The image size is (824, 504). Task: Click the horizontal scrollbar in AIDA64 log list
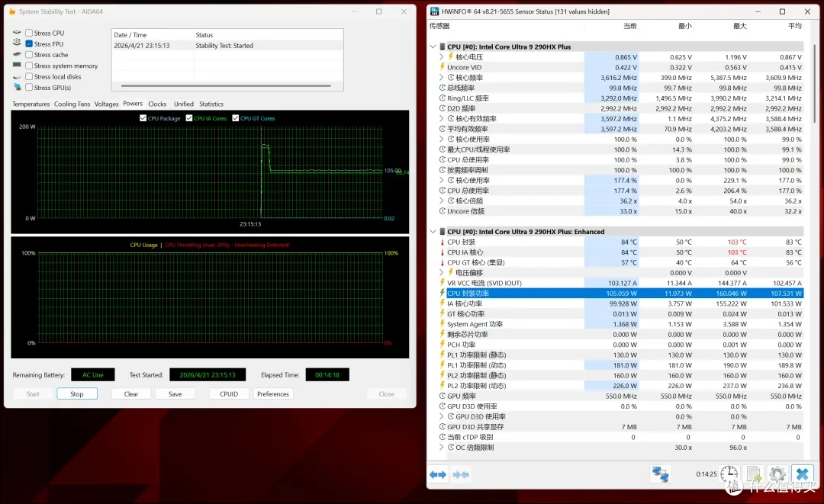click(226, 85)
